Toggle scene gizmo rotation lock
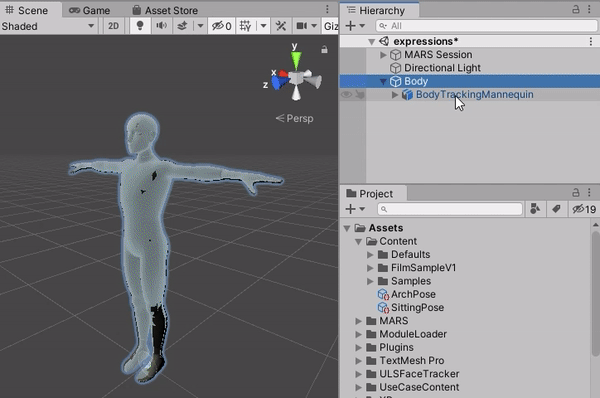This screenshot has height=398, width=600. tap(324, 49)
